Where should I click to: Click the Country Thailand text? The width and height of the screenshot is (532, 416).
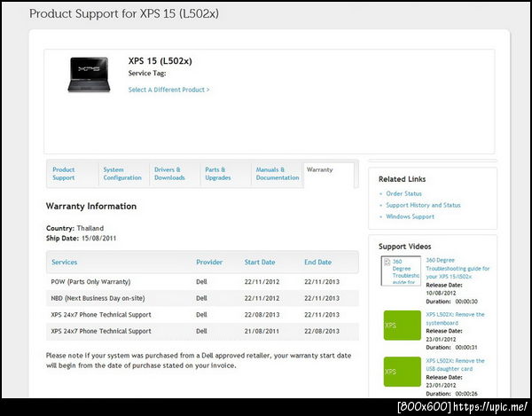click(74, 228)
